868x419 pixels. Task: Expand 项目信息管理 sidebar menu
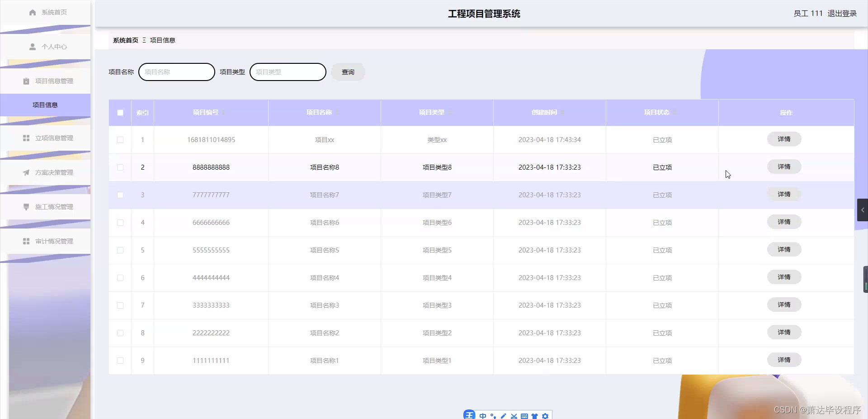45,81
